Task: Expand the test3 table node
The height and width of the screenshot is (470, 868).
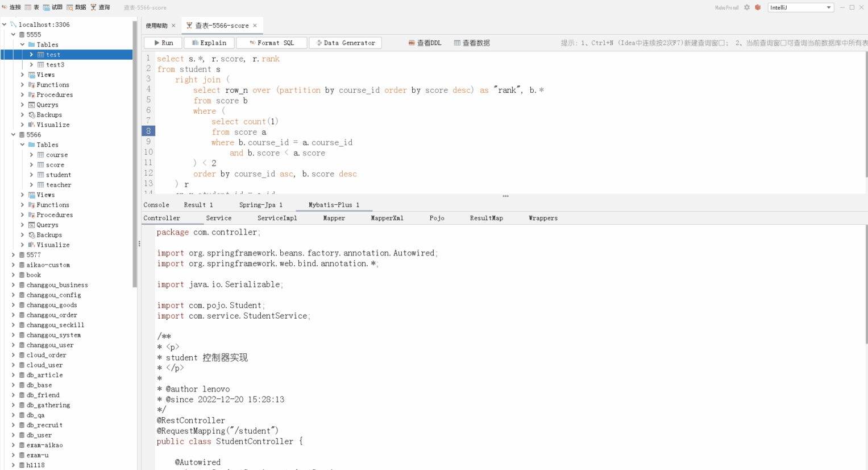Action: pyautogui.click(x=31, y=65)
